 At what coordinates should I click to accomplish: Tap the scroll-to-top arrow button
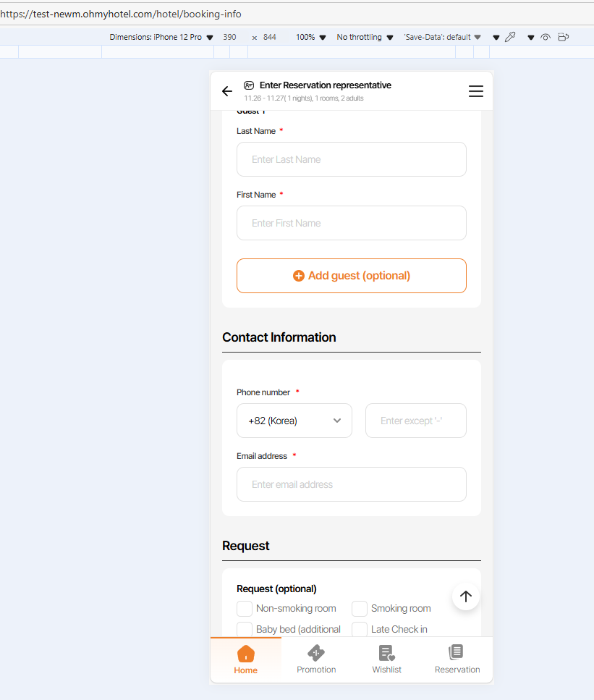click(x=466, y=596)
